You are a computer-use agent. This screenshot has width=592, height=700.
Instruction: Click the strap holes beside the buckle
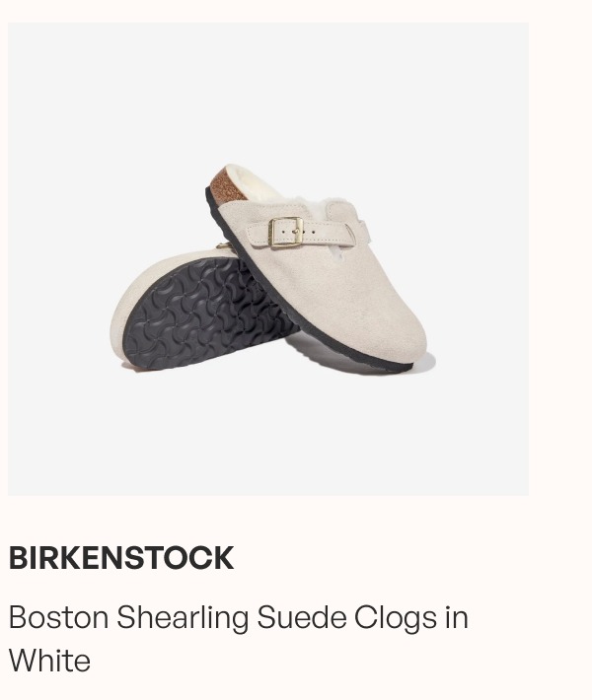305,232
